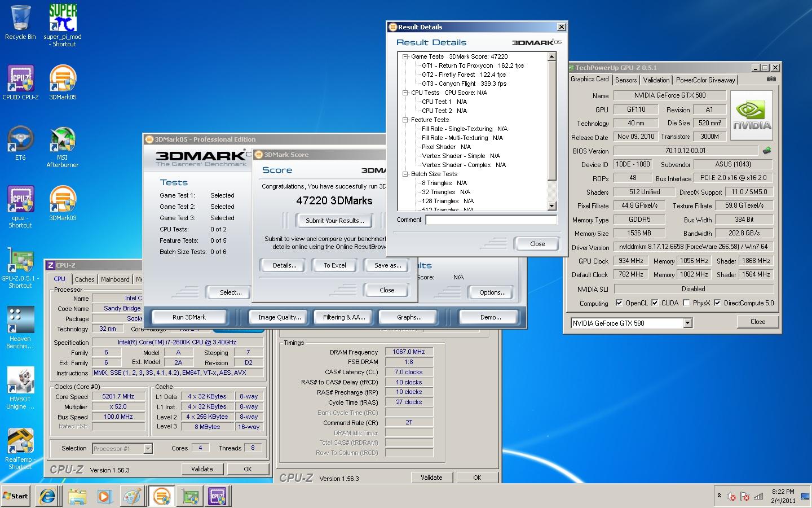Open the Paint icon on the taskbar

(x=133, y=496)
